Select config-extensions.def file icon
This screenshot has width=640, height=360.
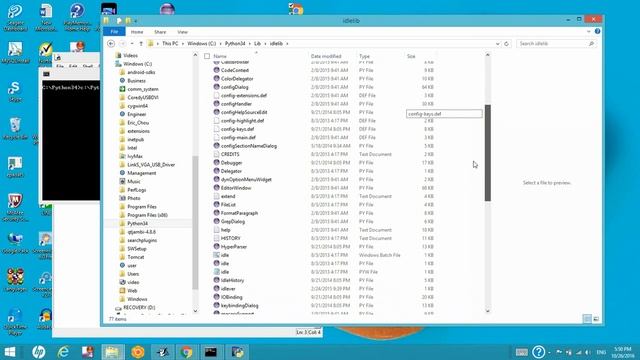[216, 95]
